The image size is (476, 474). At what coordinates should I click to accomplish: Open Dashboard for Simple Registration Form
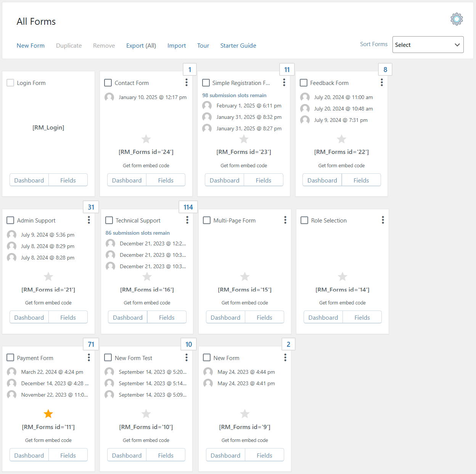pos(224,180)
